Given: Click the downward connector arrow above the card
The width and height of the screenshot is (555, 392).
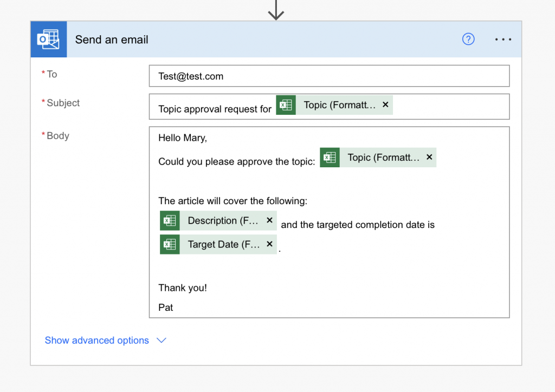Looking at the screenshot, I should (x=276, y=9).
